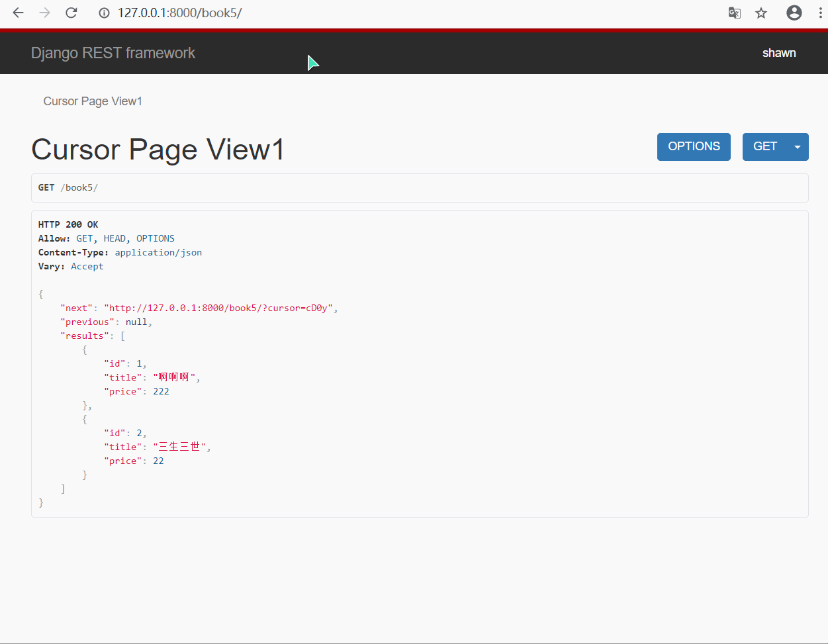The width and height of the screenshot is (828, 644).
Task: Open the Chrome three-dot menu
Action: (x=820, y=13)
